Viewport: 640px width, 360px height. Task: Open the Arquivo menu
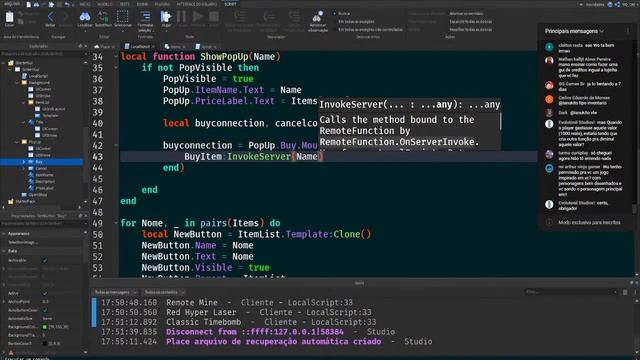coord(12,4)
